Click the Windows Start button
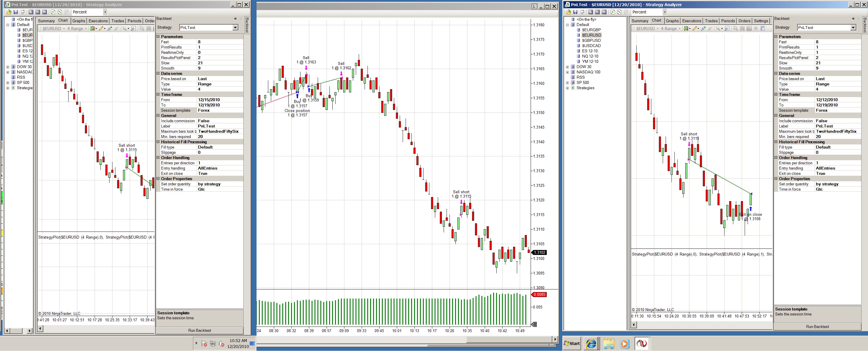This screenshot has height=352, width=868. point(572,344)
